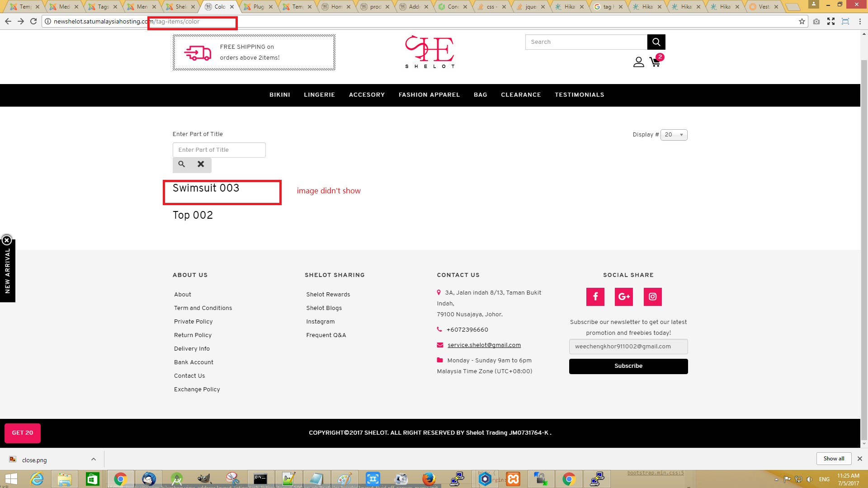Open the Shelot Blogs link

(324, 308)
